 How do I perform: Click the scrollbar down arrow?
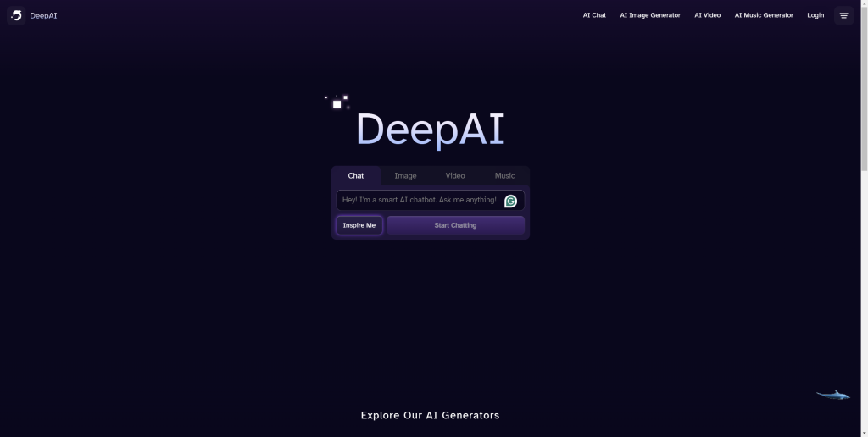point(864,433)
